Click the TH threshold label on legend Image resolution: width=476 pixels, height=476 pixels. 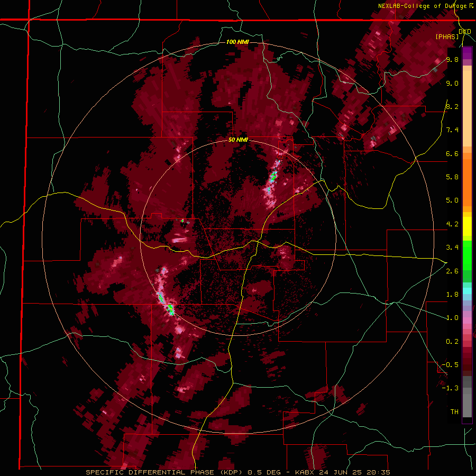[x=454, y=412]
